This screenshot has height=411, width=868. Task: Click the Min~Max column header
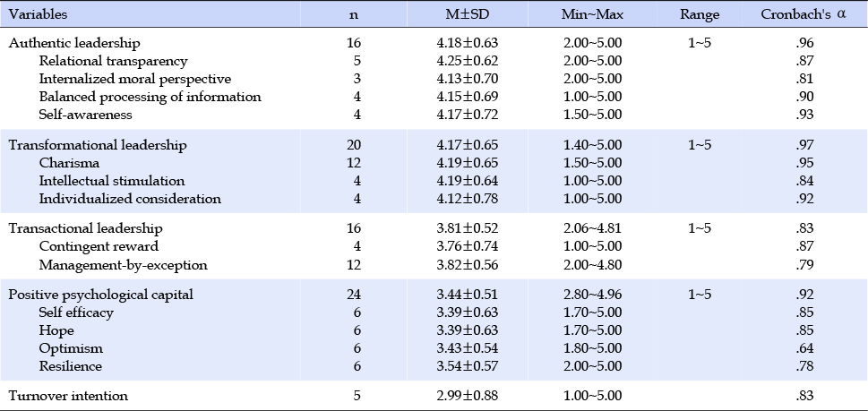tap(592, 15)
